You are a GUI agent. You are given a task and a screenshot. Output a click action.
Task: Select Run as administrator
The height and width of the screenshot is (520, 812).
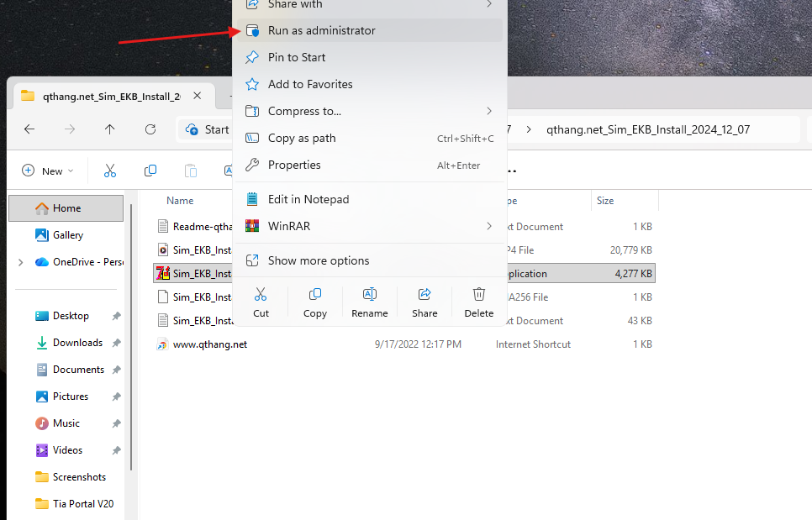tap(321, 30)
